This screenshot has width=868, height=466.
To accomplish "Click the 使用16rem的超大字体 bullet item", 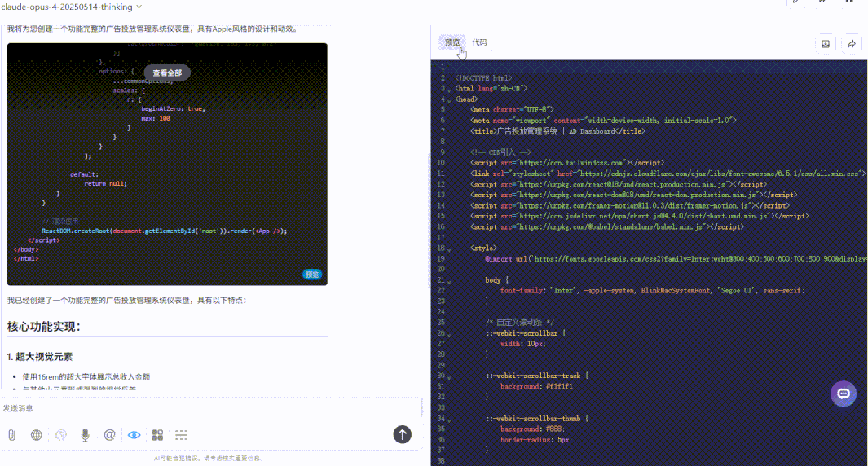I will click(86, 377).
